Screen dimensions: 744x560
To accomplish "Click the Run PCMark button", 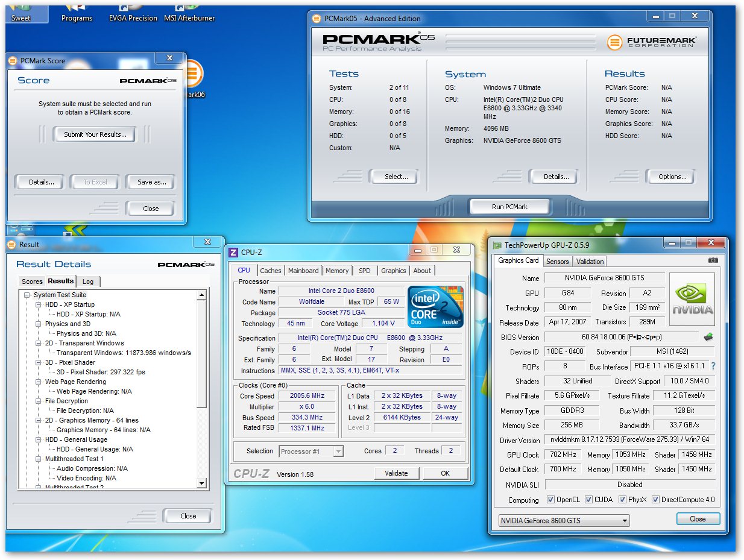I will click(509, 207).
